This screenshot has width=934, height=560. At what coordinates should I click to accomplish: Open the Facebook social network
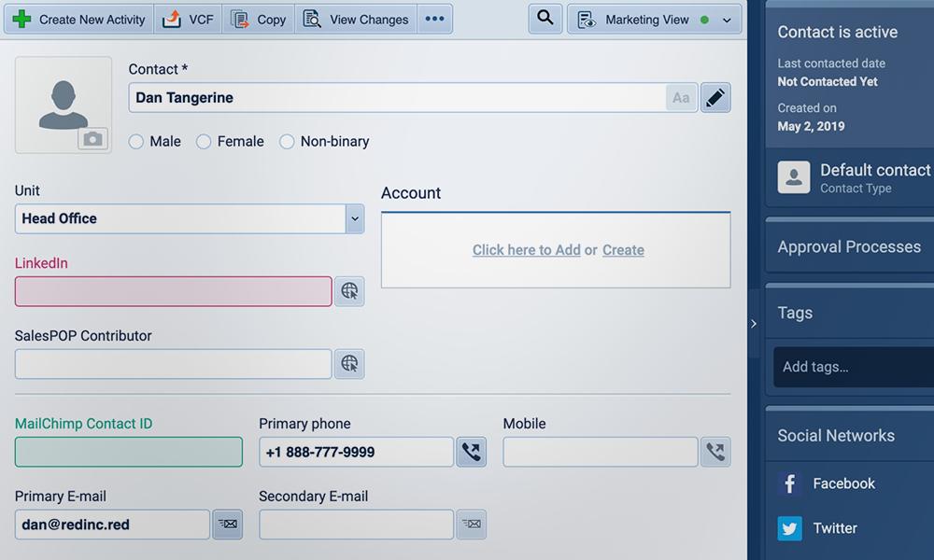(x=843, y=483)
